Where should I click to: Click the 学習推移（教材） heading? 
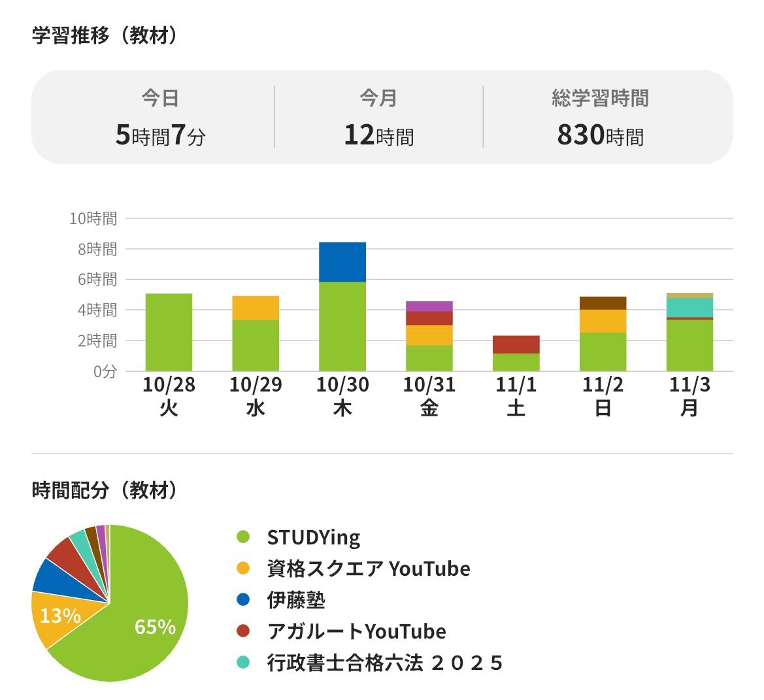[x=106, y=35]
